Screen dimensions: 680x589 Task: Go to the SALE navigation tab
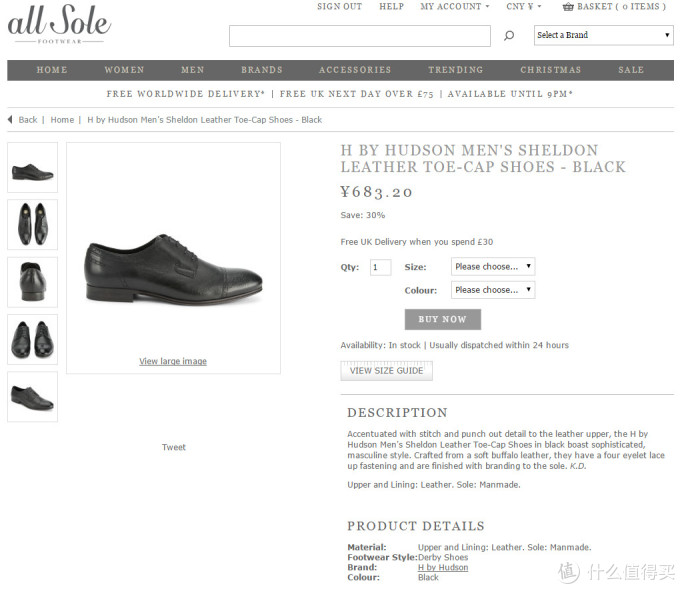(631, 70)
